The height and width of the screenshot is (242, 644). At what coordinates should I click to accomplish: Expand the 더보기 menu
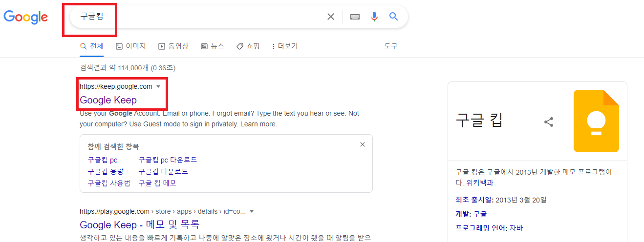pyautogui.click(x=285, y=46)
